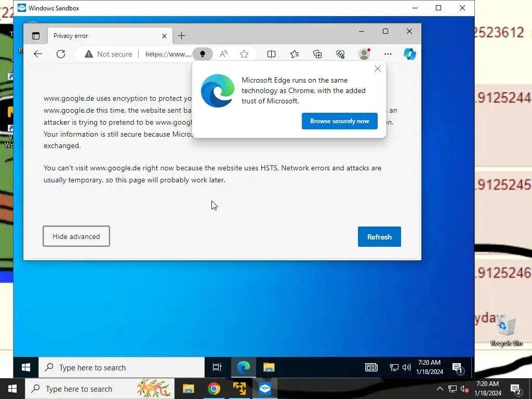Open split screen icon in Edge toolbar
Image resolution: width=532 pixels, height=399 pixels.
click(x=271, y=54)
